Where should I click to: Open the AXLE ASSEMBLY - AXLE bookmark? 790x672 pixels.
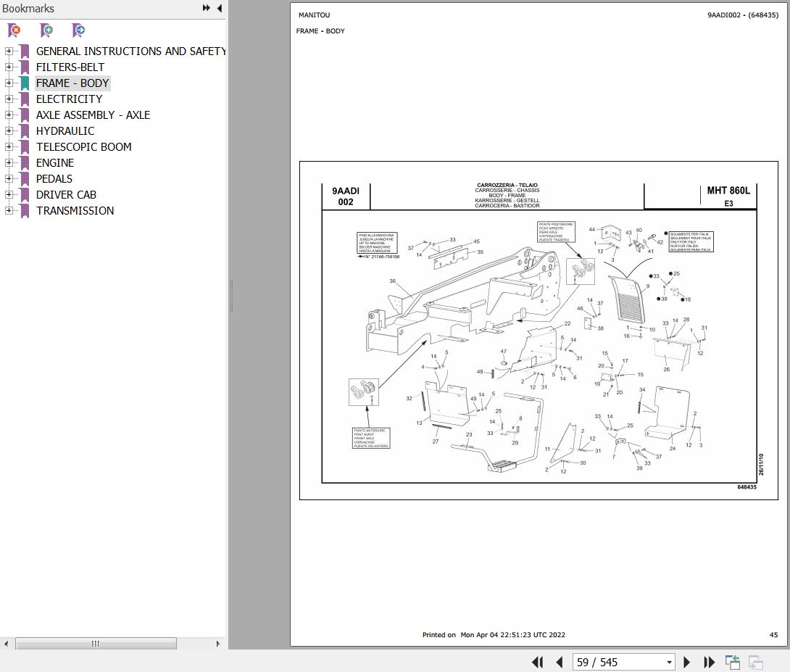pyautogui.click(x=93, y=115)
